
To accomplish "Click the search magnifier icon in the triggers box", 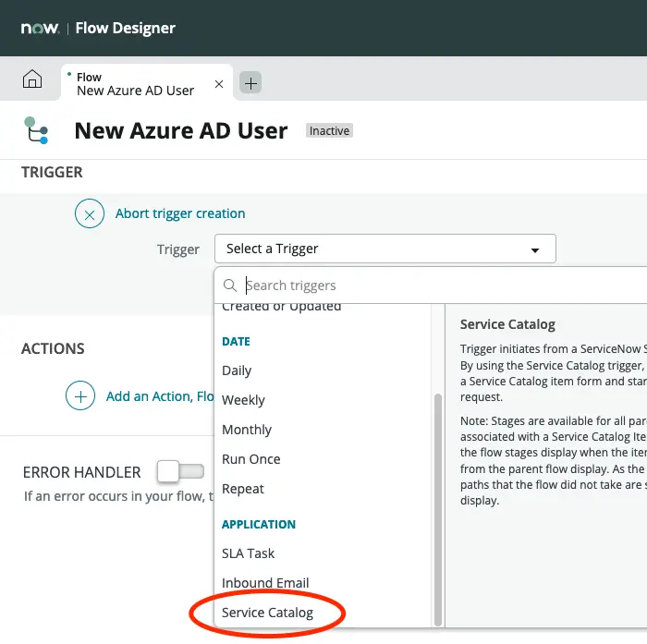I will coord(231,286).
